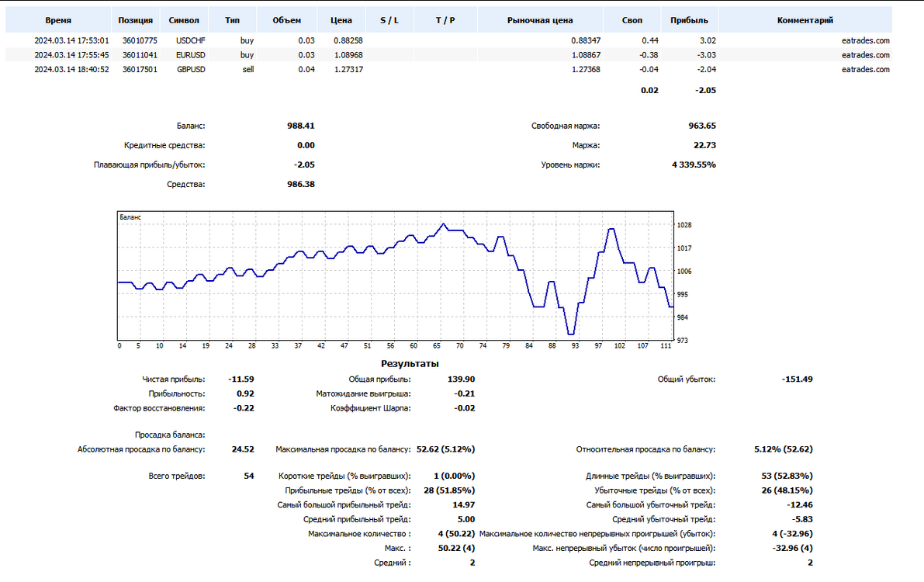Click the Объем column header
The image size is (924, 582).
click(287, 20)
